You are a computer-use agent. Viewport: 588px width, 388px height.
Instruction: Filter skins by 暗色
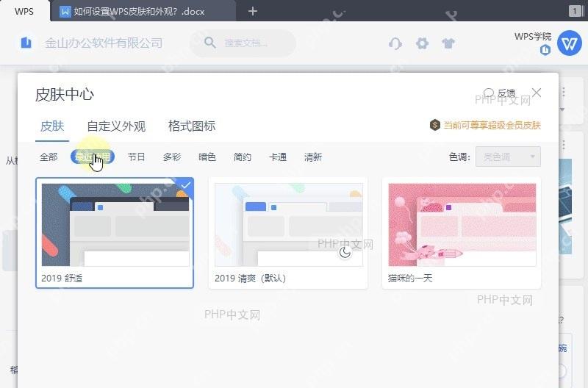[207, 157]
